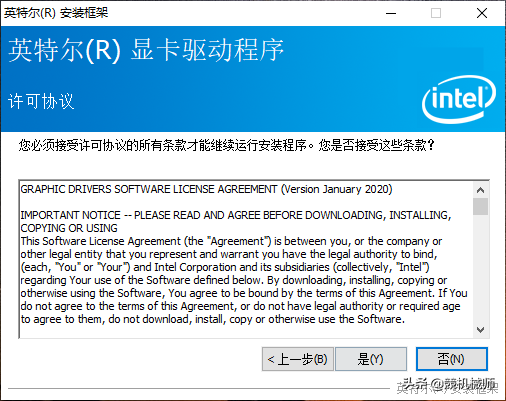Click the 英特尔(R) 显卡驱动程序 heading

pos(146,50)
